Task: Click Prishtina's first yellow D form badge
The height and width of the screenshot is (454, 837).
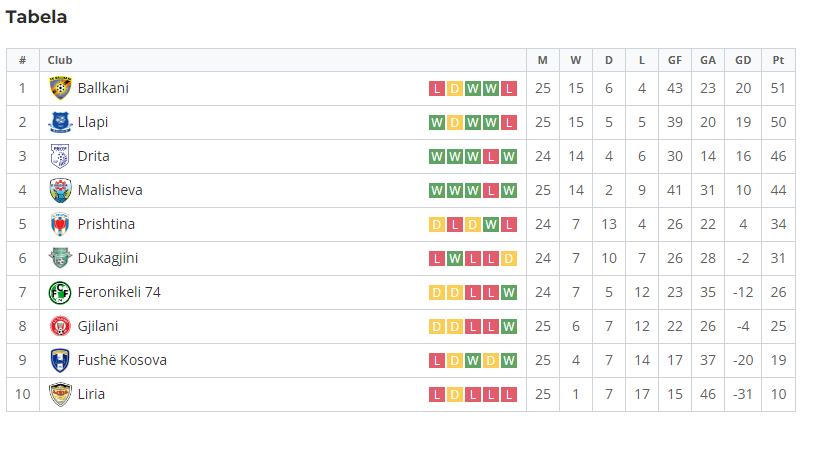Action: 437,225
